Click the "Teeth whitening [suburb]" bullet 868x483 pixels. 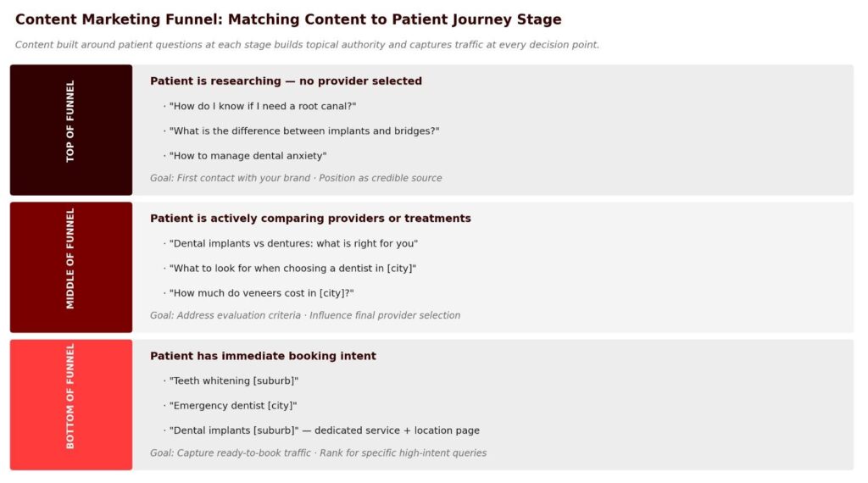pyautogui.click(x=234, y=380)
